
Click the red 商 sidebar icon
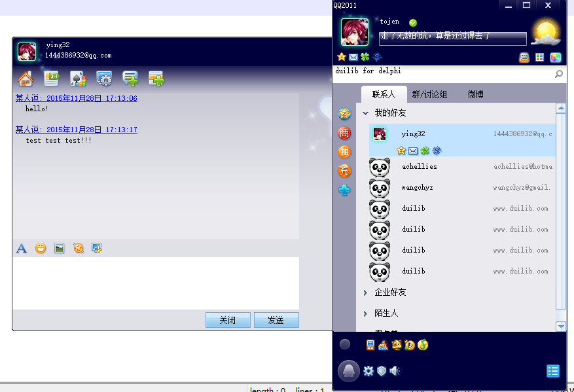(344, 133)
